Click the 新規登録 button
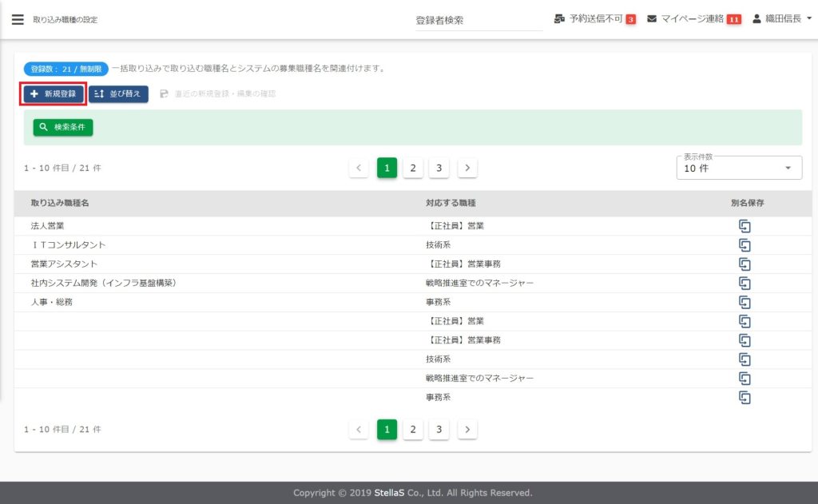Screen dimensions: 818x504 point(54,94)
